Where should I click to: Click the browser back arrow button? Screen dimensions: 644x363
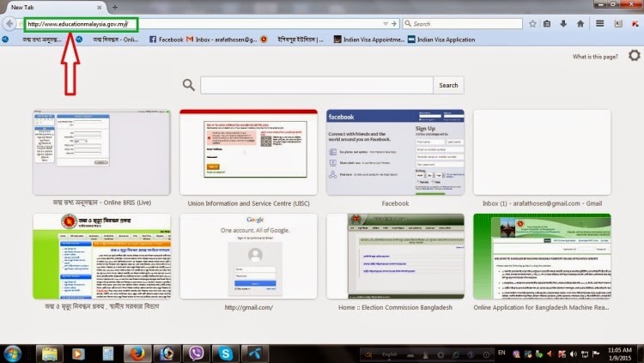9,24
